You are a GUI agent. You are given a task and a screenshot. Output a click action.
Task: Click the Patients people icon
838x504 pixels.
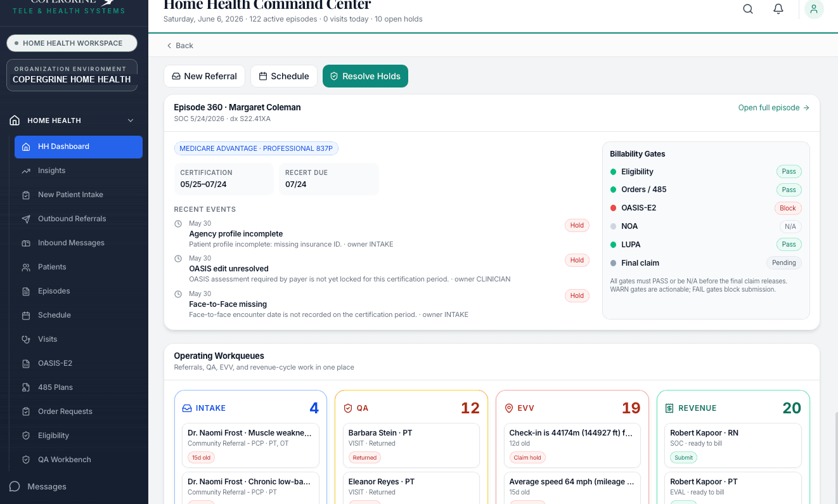point(26,267)
